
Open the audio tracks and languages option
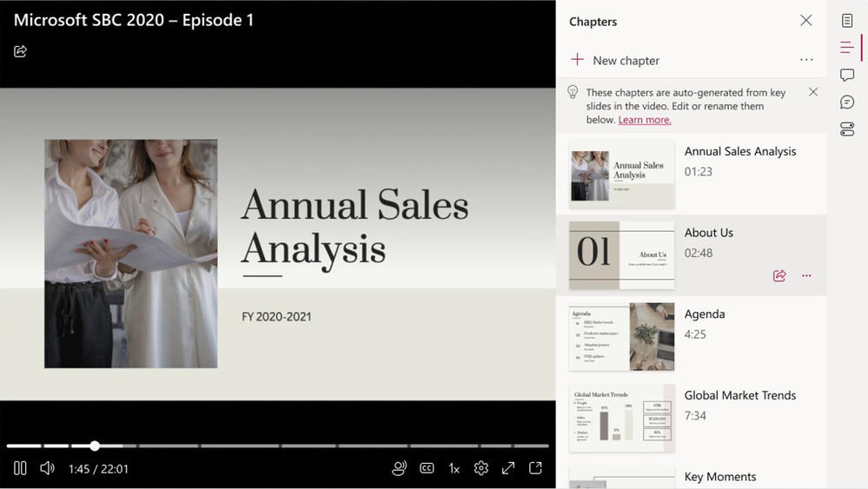[399, 468]
